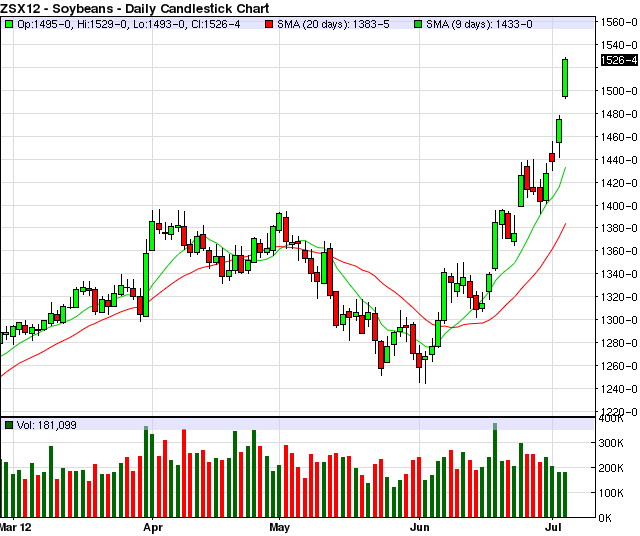Click the 1380-0 price axis label
The width and height of the screenshot is (640, 536).
(x=619, y=228)
